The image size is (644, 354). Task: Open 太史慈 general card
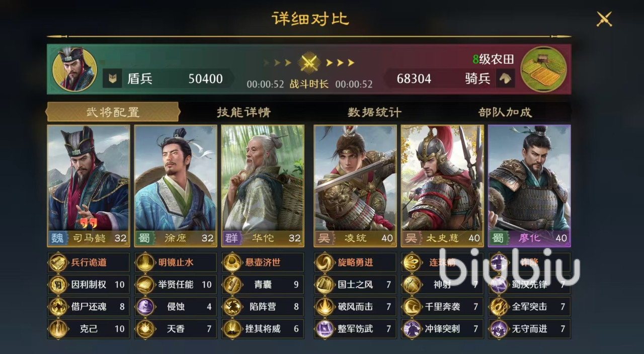442,186
